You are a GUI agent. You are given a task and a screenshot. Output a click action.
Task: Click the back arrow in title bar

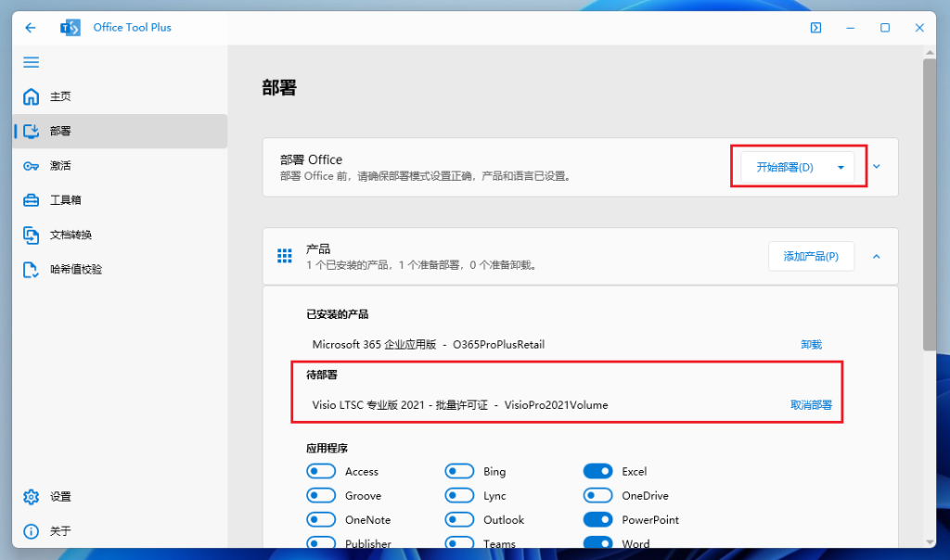pyautogui.click(x=31, y=28)
